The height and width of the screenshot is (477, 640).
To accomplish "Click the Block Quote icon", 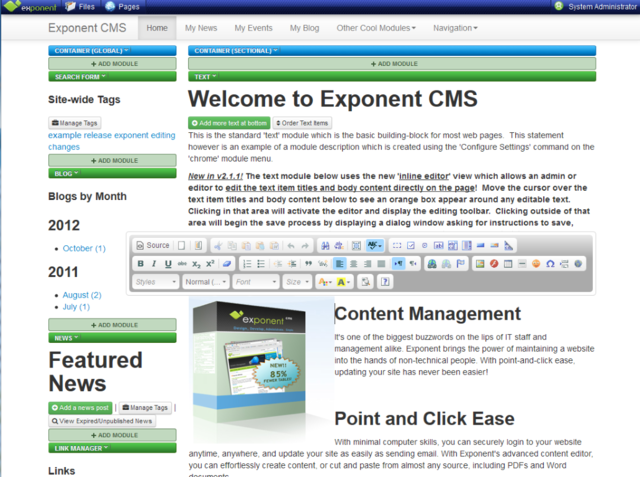I will click(309, 264).
